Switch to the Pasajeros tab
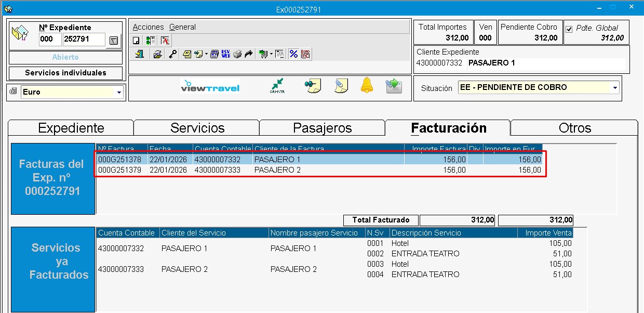Image resolution: width=644 pixels, height=313 pixels. (x=322, y=128)
